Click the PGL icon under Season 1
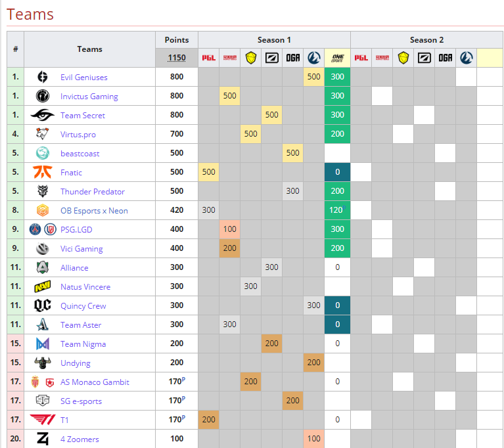The image size is (504, 448). coord(208,58)
